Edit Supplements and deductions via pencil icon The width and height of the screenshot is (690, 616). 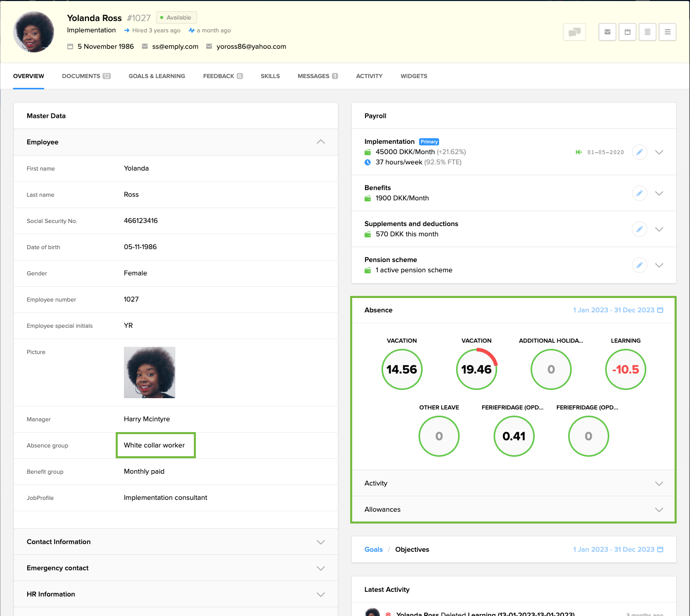click(x=639, y=229)
